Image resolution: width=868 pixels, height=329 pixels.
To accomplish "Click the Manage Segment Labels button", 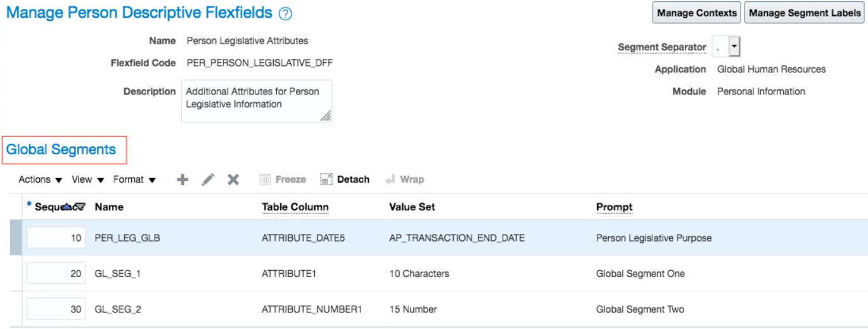I will (x=805, y=13).
